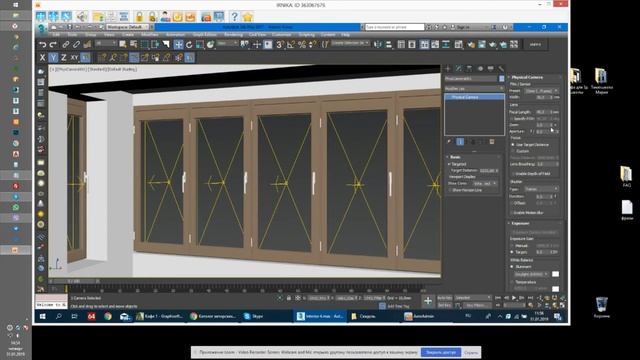Click the Mirror tool icon

point(378,44)
